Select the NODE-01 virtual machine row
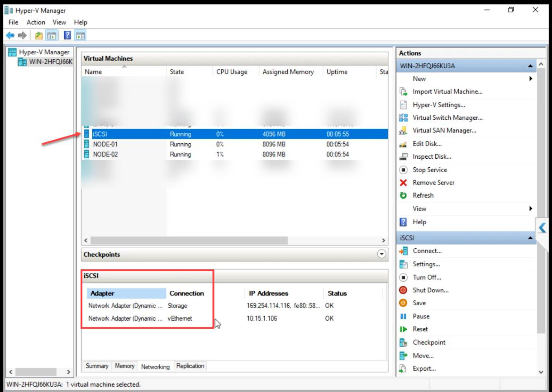Viewport: 552px width, 392px height. pyautogui.click(x=234, y=144)
